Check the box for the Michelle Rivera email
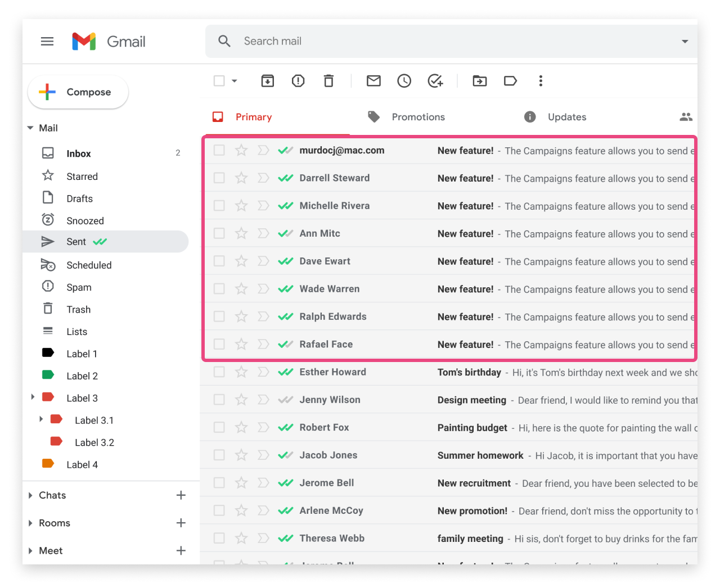This screenshot has width=720, height=588. (219, 206)
